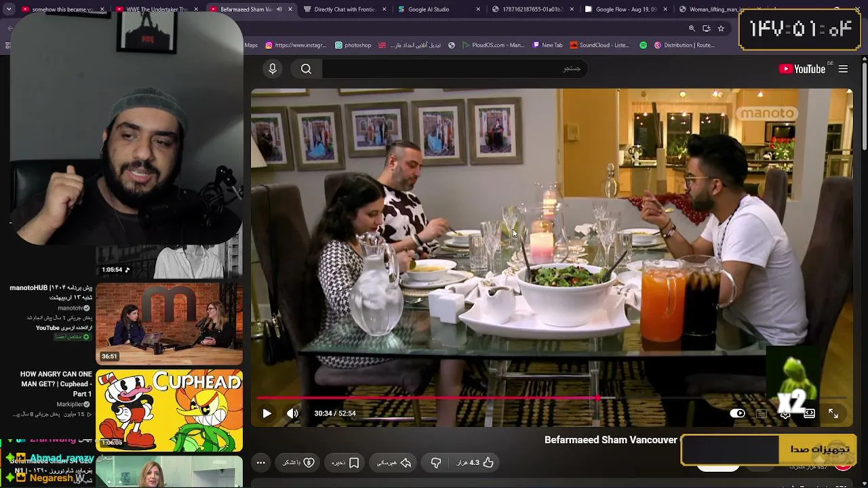Click the voice search microphone icon
Image resolution: width=868 pixels, height=488 pixels.
pos(273,68)
